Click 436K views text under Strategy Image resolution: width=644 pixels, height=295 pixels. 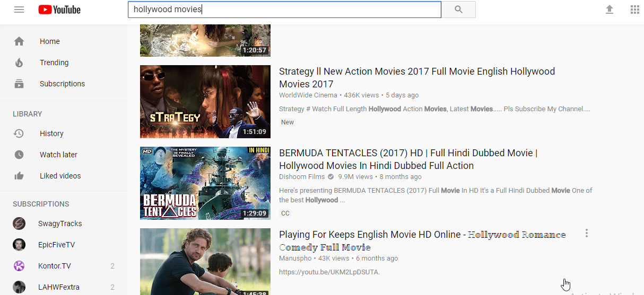pyautogui.click(x=361, y=95)
